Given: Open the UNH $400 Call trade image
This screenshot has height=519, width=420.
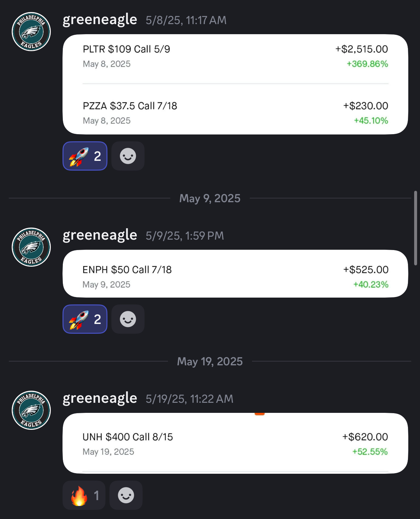Looking at the screenshot, I should 235,443.
